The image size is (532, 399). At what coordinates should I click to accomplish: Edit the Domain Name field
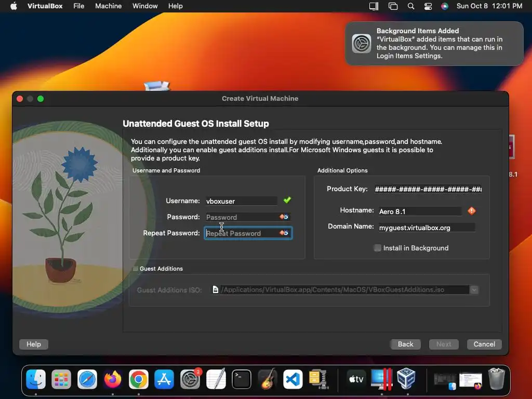pos(427,228)
